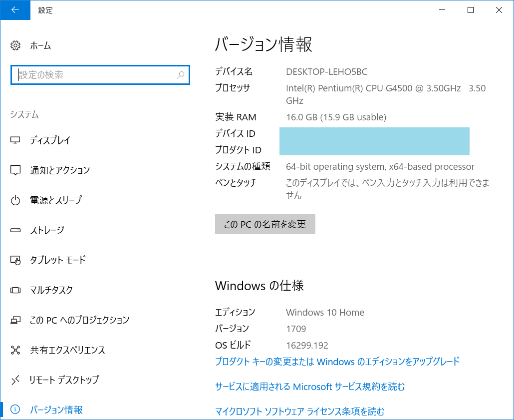
Task: Open この PC へのプロジェクション page
Action: pos(80,320)
